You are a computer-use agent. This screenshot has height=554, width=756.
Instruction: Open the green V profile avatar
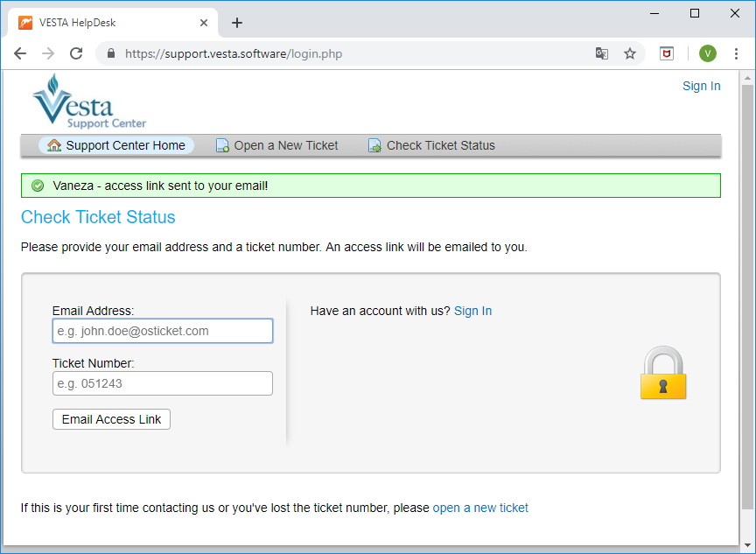pos(707,53)
